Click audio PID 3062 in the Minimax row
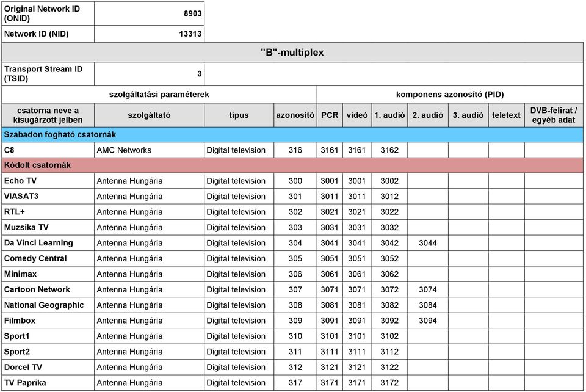 pos(389,274)
